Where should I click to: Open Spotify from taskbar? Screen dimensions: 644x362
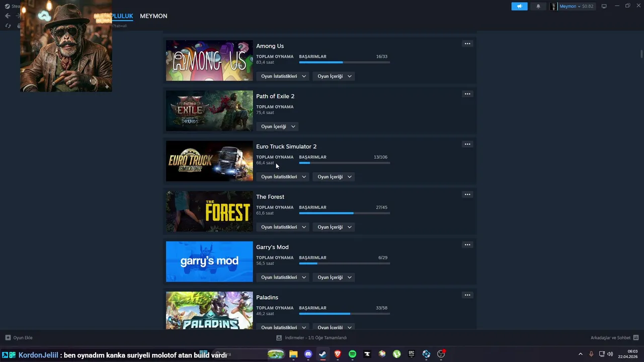tap(352, 354)
